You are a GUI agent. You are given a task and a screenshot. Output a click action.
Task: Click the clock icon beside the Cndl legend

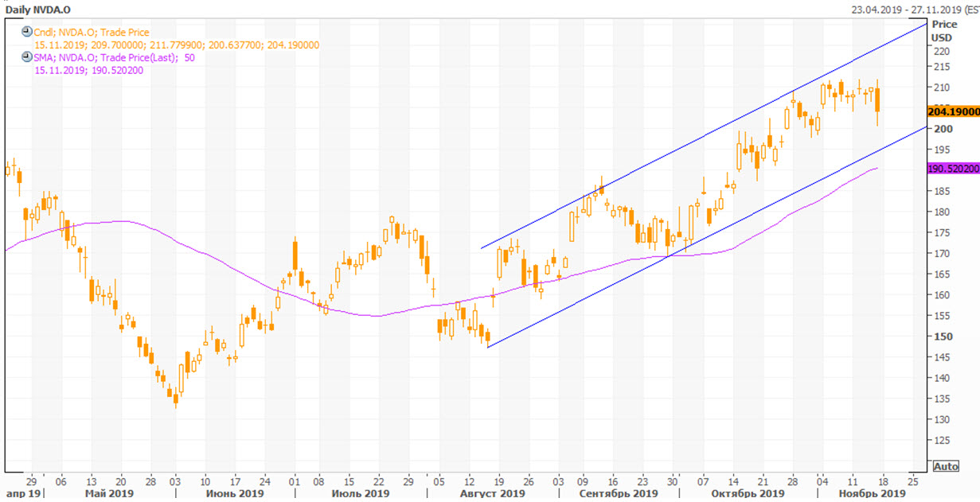[x=27, y=32]
